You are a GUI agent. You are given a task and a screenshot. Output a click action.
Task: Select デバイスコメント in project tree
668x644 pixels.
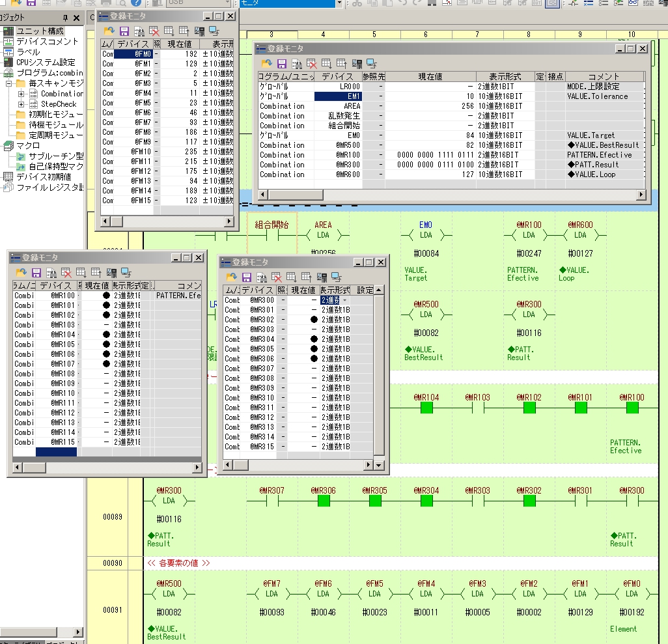pos(48,41)
